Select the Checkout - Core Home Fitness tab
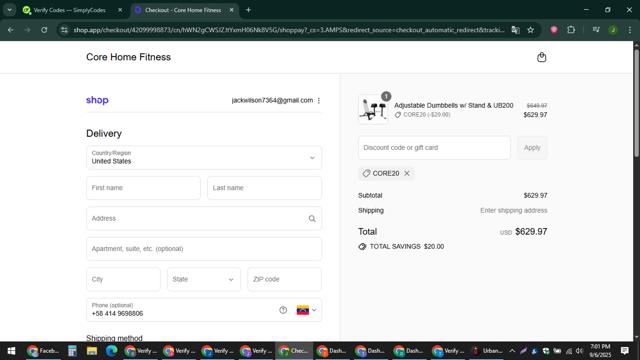This screenshot has width=640, height=360. [183, 10]
